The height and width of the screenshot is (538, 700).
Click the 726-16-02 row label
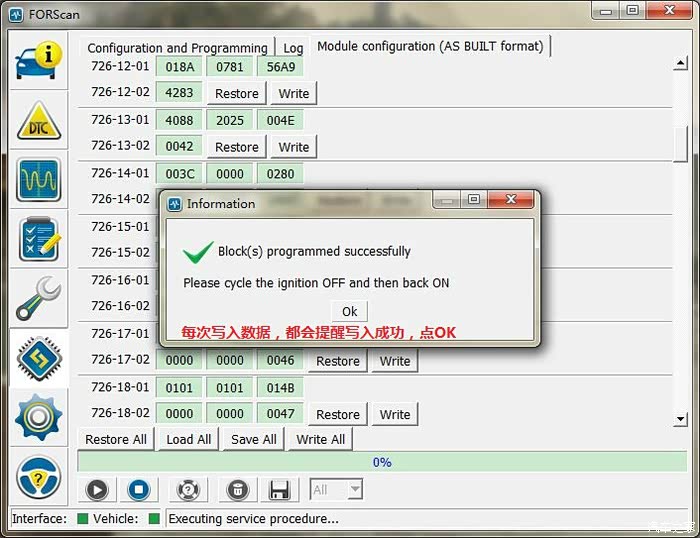(x=121, y=305)
